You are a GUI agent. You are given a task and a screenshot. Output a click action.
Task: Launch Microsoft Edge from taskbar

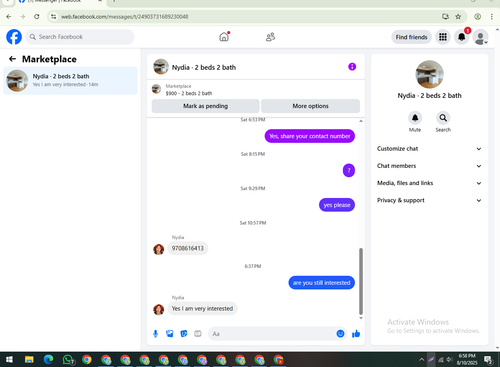click(x=48, y=360)
